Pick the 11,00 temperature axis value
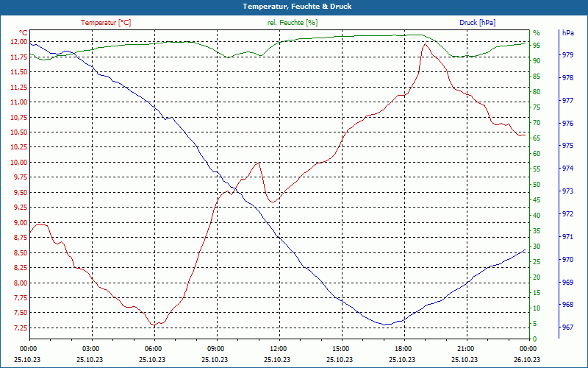 coord(18,102)
